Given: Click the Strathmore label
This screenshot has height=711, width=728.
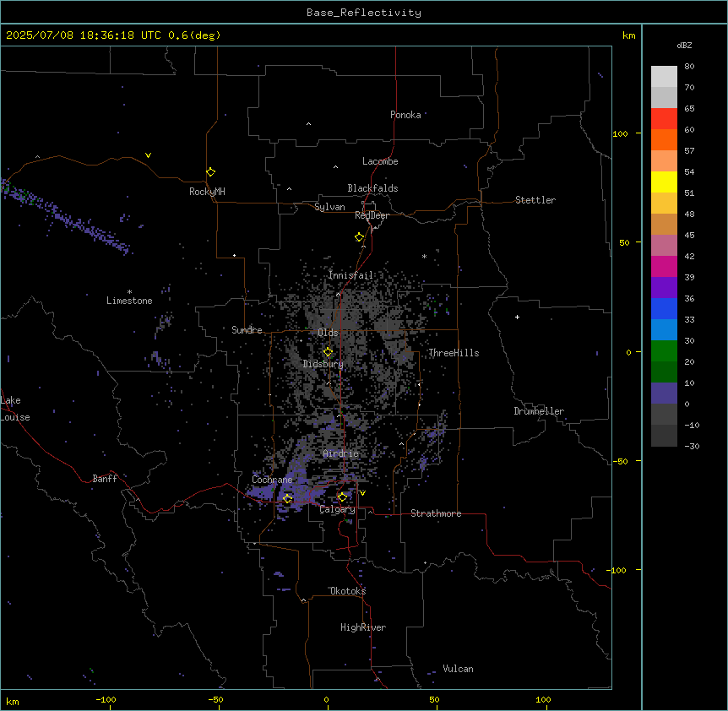Looking at the screenshot, I should coord(436,513).
